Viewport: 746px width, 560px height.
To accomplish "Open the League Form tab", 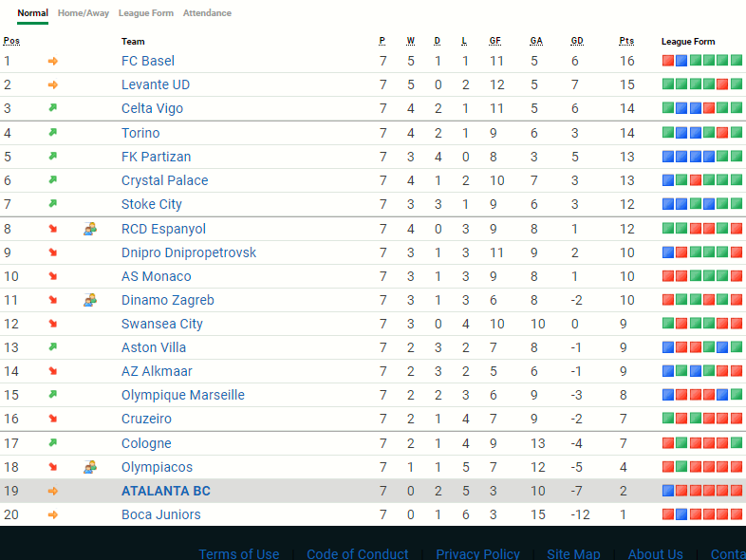I will click(x=146, y=13).
